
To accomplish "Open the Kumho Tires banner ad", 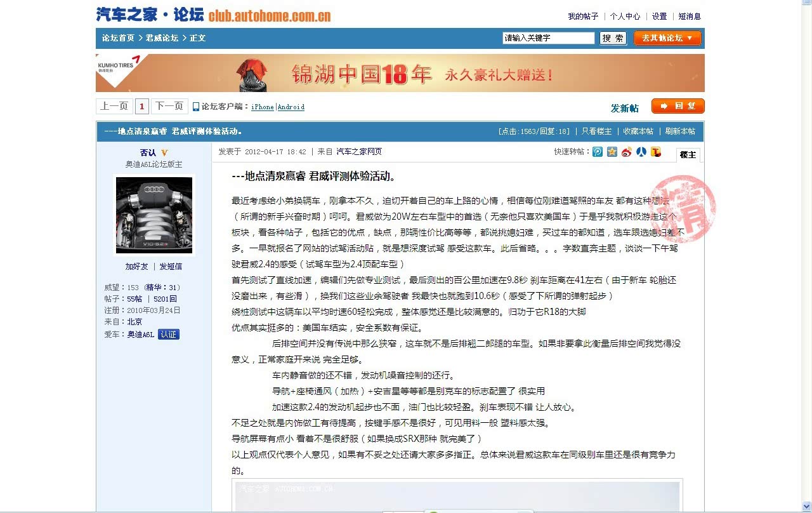I will pyautogui.click(x=400, y=73).
